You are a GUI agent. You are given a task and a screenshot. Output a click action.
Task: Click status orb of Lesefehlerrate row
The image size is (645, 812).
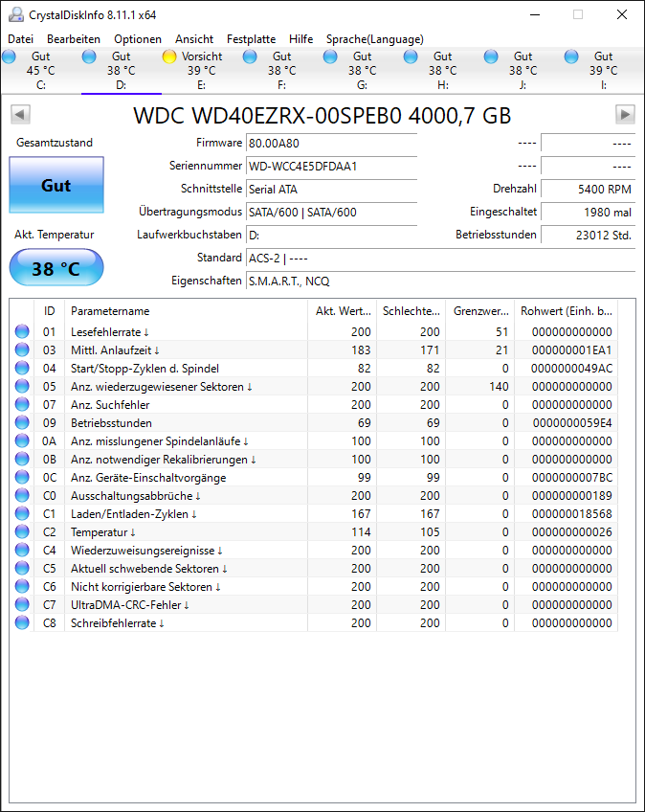(22, 331)
